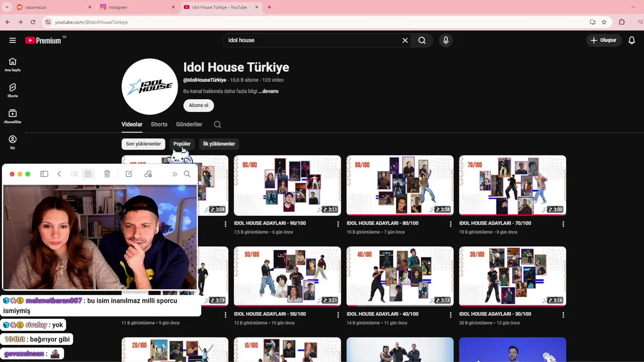Image resolution: width=644 pixels, height=362 pixels.
Task: Open the notifications bell
Action: (632, 40)
